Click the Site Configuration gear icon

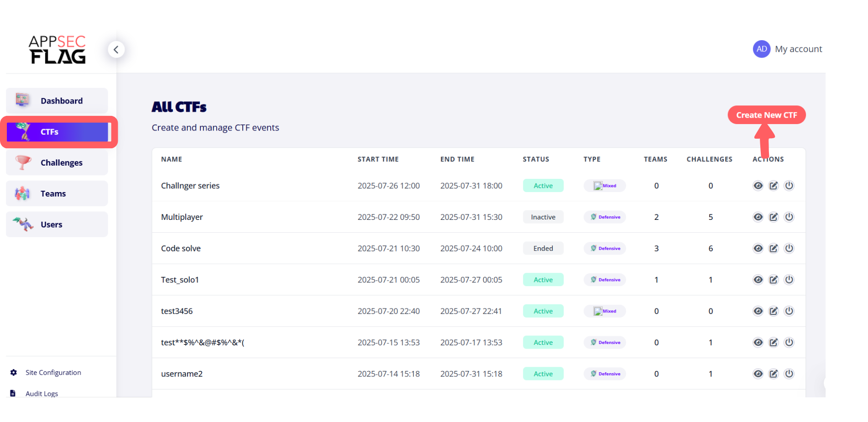pos(14,373)
